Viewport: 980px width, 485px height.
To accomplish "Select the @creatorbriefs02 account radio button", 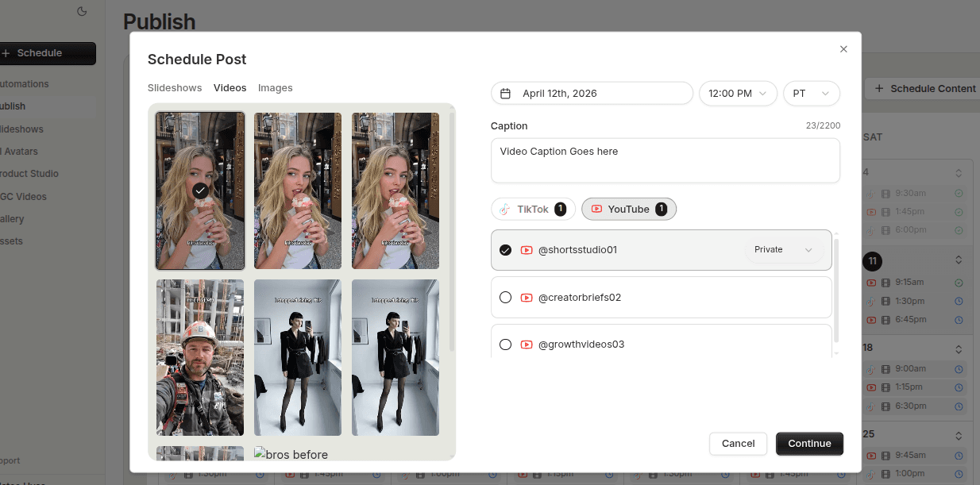I will pyautogui.click(x=506, y=297).
